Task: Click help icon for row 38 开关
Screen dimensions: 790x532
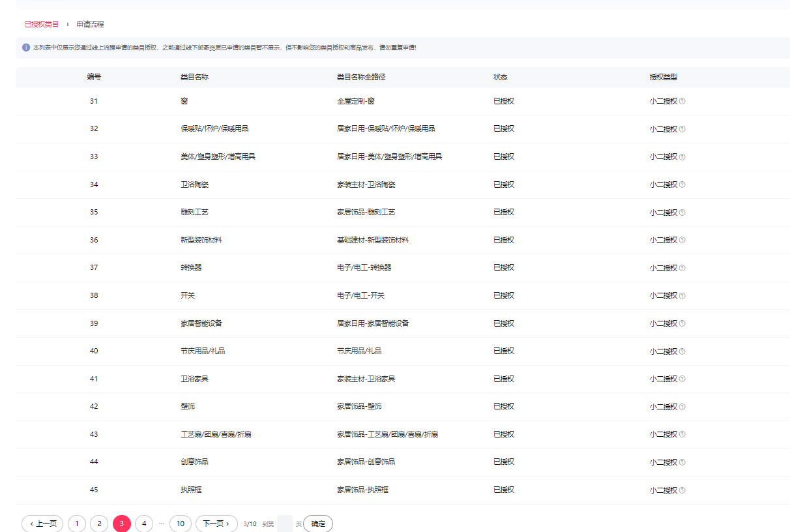Action: 682,296
